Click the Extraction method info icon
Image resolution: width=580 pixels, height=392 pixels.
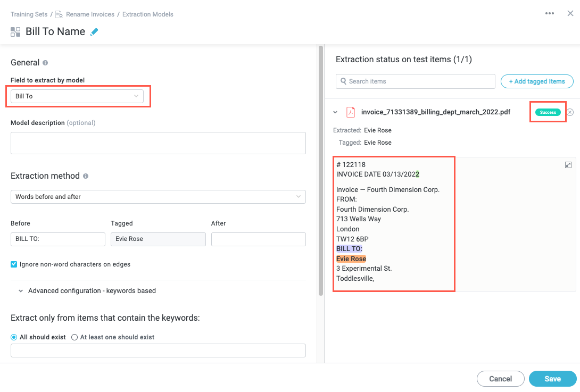click(x=86, y=176)
